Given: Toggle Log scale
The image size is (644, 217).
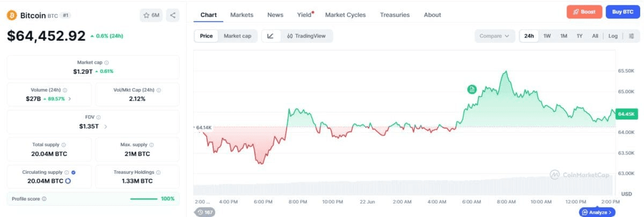Looking at the screenshot, I should pos(613,36).
